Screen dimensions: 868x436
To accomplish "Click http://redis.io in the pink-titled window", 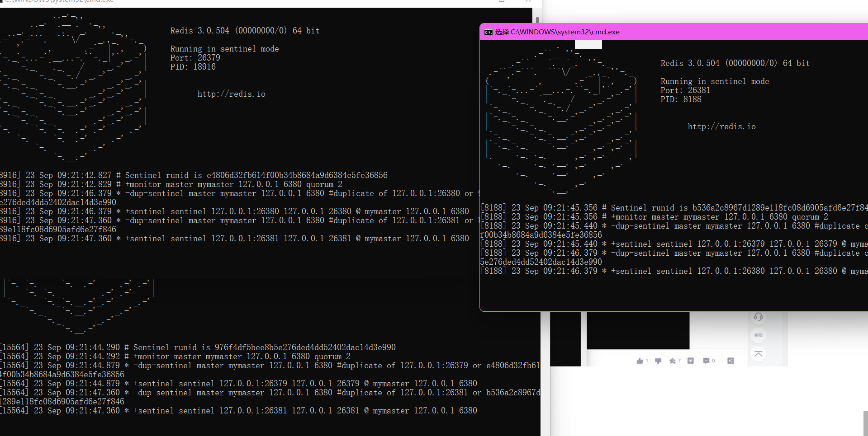I will 721,127.
